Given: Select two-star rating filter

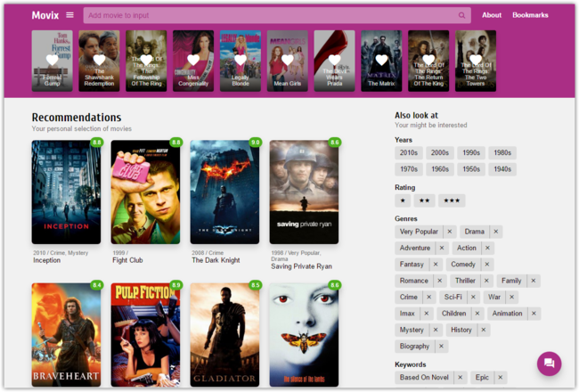Looking at the screenshot, I should (x=424, y=200).
